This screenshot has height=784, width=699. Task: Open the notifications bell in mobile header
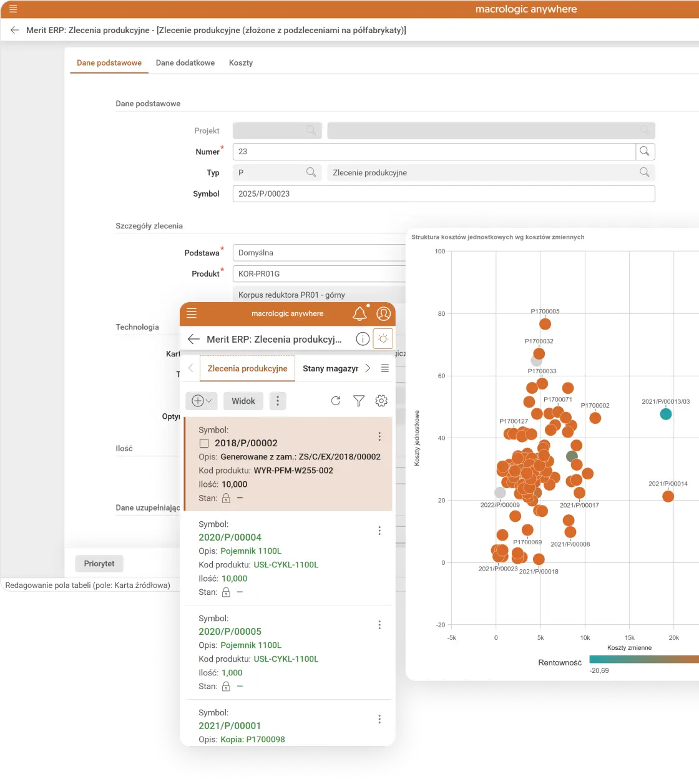[359, 314]
